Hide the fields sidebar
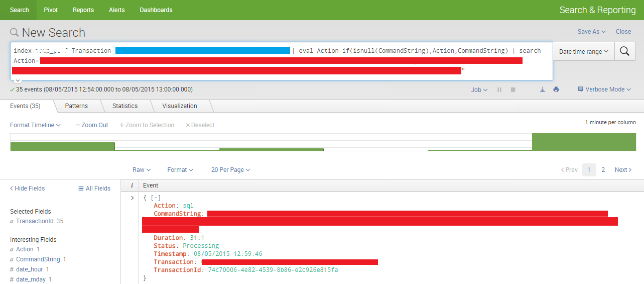This screenshot has height=284, width=644. click(x=28, y=188)
